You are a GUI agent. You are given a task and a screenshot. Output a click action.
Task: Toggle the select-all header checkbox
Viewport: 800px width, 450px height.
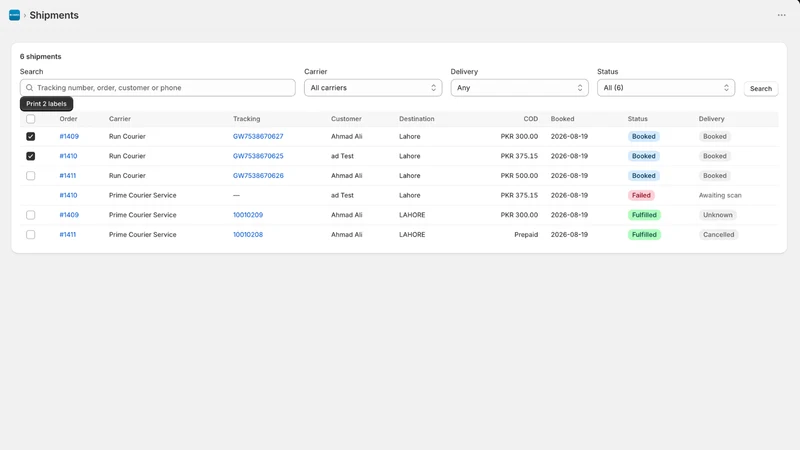click(31, 119)
